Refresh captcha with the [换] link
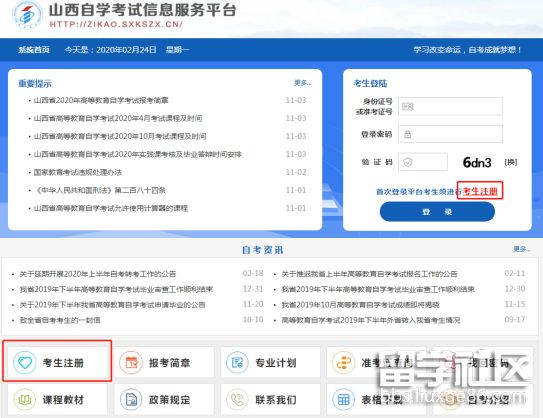The height and width of the screenshot is (418, 543). coord(511,162)
